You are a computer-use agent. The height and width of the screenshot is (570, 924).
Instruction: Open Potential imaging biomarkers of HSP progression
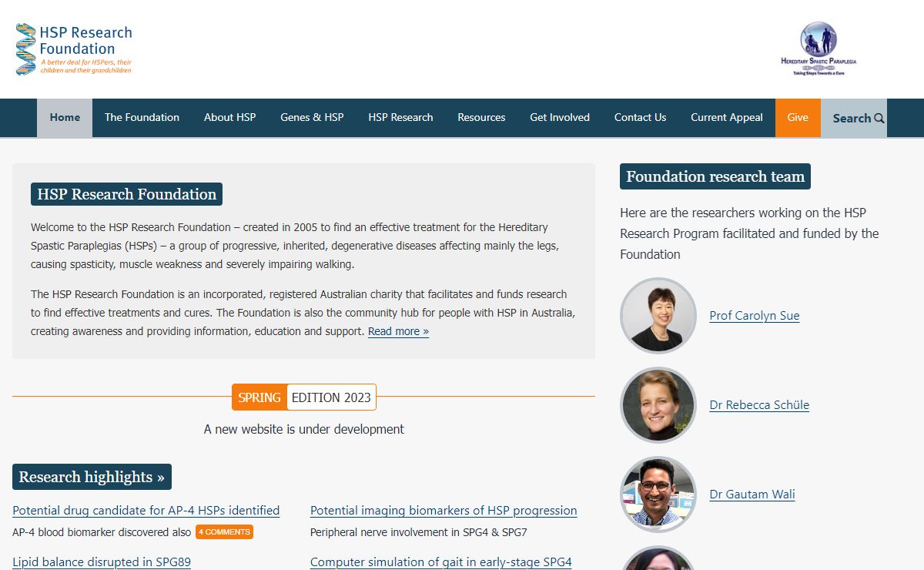coord(444,510)
